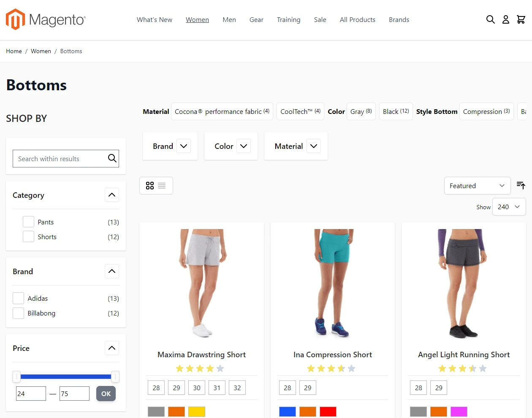The height and width of the screenshot is (418, 532).
Task: Open the shopping cart icon
Action: point(521,19)
